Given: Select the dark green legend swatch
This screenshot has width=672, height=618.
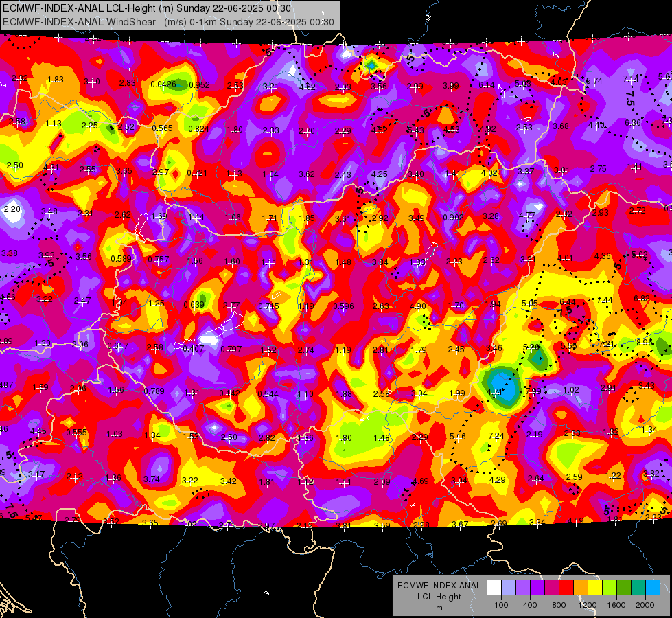Looking at the screenshot, I should (624, 588).
